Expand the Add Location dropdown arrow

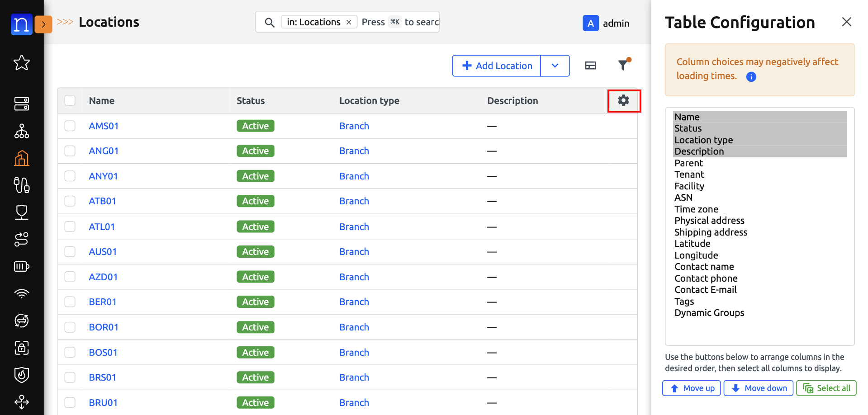[x=555, y=66]
